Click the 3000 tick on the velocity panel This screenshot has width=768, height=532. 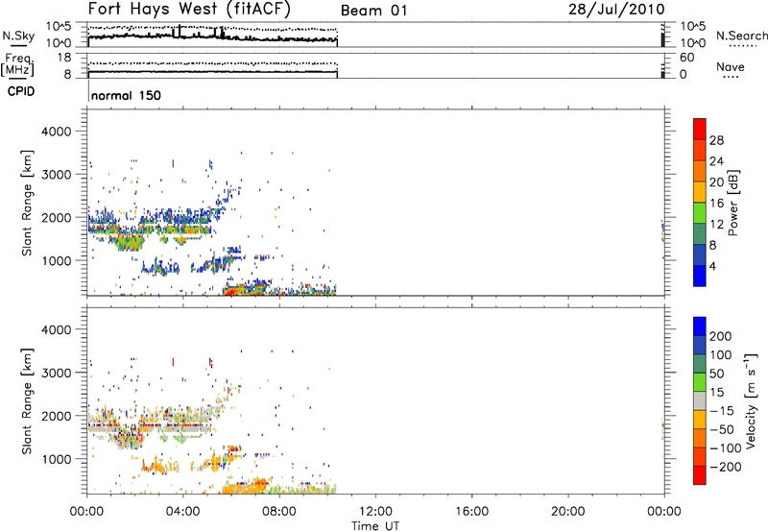click(x=56, y=373)
